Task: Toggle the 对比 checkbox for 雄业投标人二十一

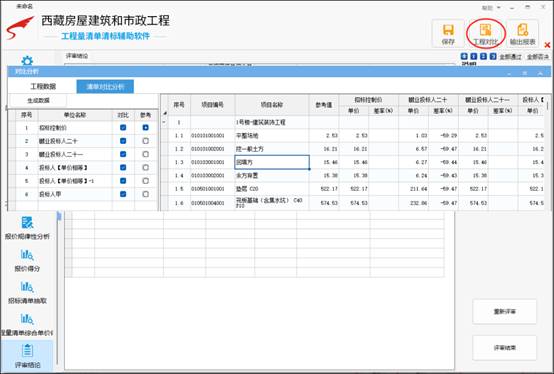Action: point(123,154)
